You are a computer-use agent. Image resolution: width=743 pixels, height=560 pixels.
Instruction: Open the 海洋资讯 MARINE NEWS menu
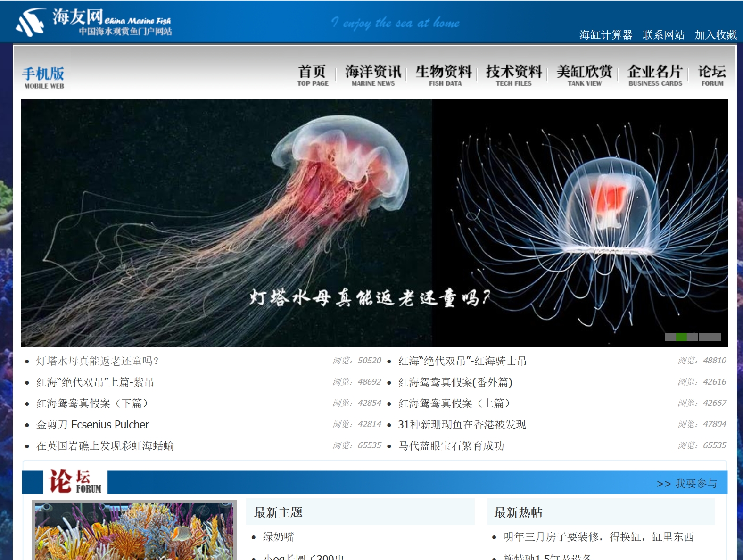click(x=373, y=75)
